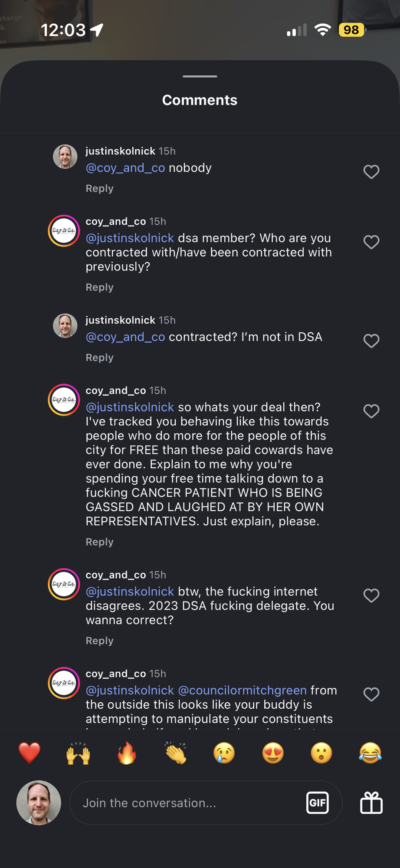Send the raised hands emoji reaction

tap(78, 753)
